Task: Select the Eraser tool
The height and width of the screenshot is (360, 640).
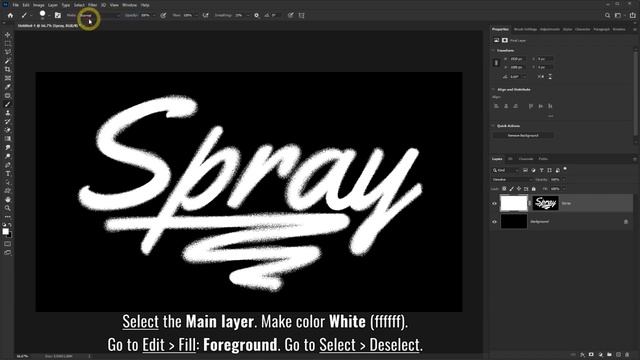Action: [7, 130]
